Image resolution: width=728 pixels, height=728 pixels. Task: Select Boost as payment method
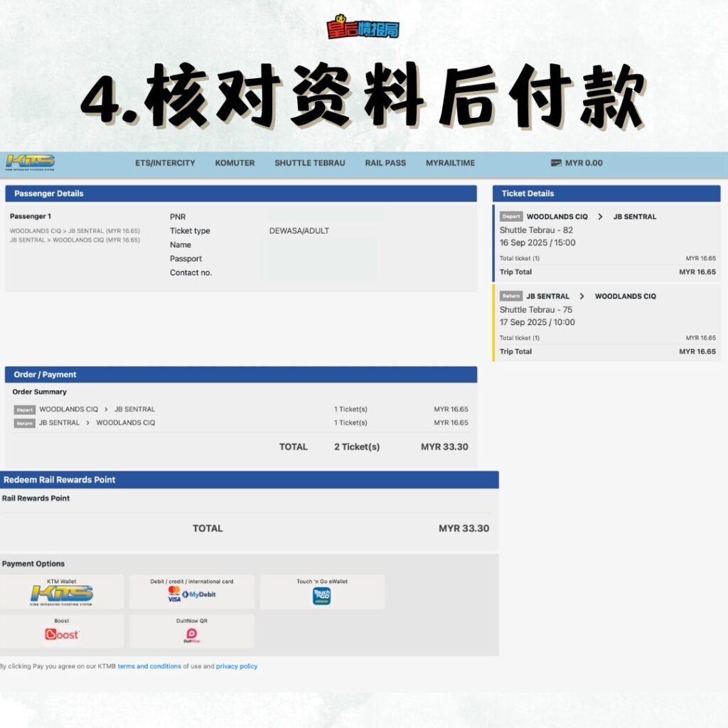pyautogui.click(x=62, y=631)
